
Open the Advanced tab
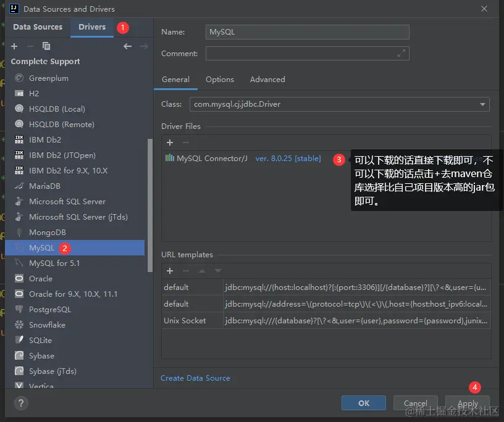coord(267,80)
